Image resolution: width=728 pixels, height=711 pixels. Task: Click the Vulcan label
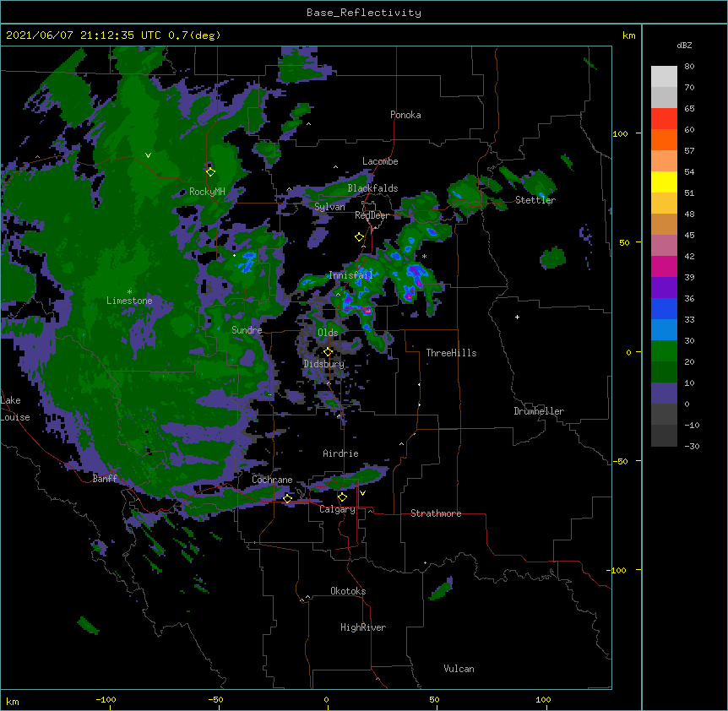[x=459, y=669]
